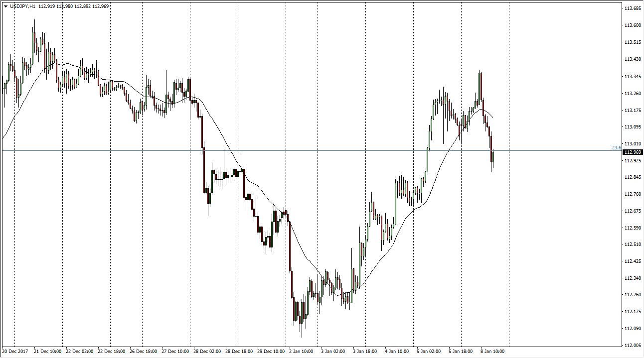
Task: Click the 22 Dec 18:00 time label
Action: [111, 352]
